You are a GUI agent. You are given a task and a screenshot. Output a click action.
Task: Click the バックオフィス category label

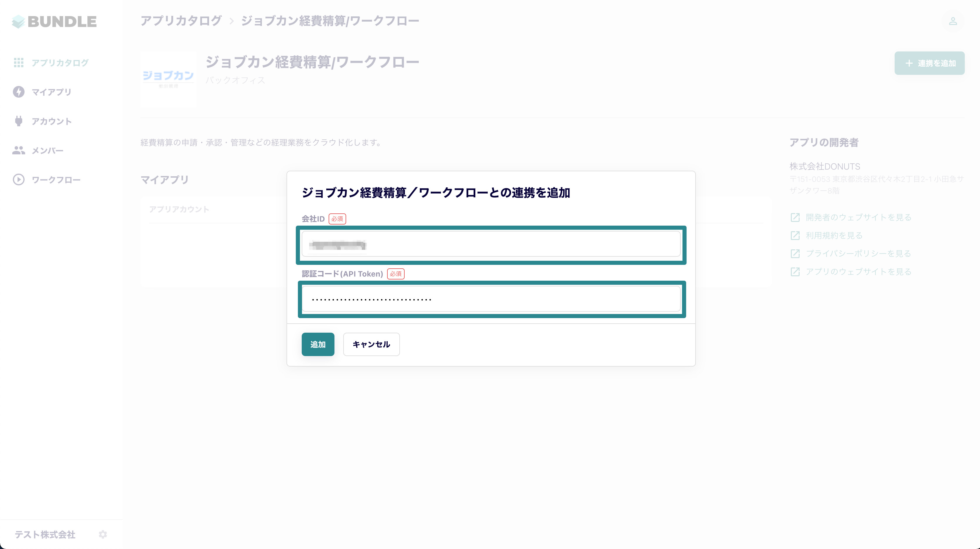point(235,80)
